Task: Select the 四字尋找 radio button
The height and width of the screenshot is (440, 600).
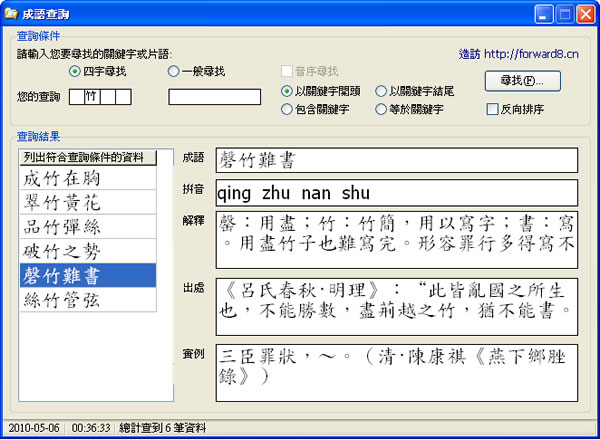Action: coord(75,72)
